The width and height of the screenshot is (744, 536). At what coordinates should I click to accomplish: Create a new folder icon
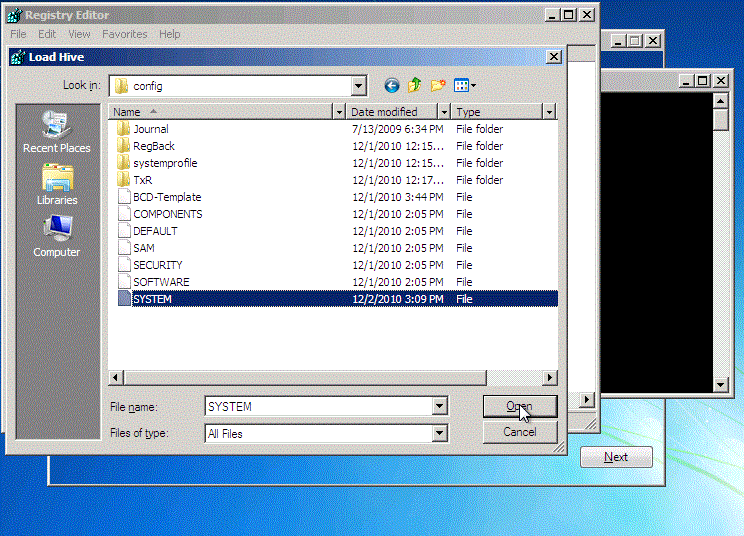click(438, 85)
